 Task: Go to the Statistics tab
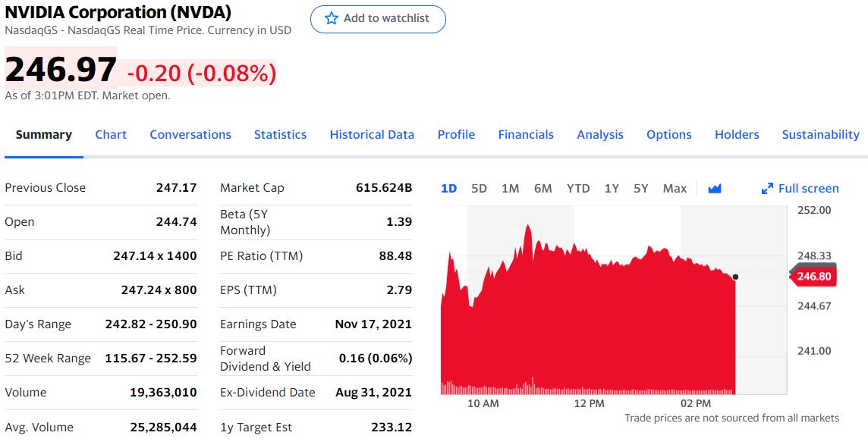[280, 135]
